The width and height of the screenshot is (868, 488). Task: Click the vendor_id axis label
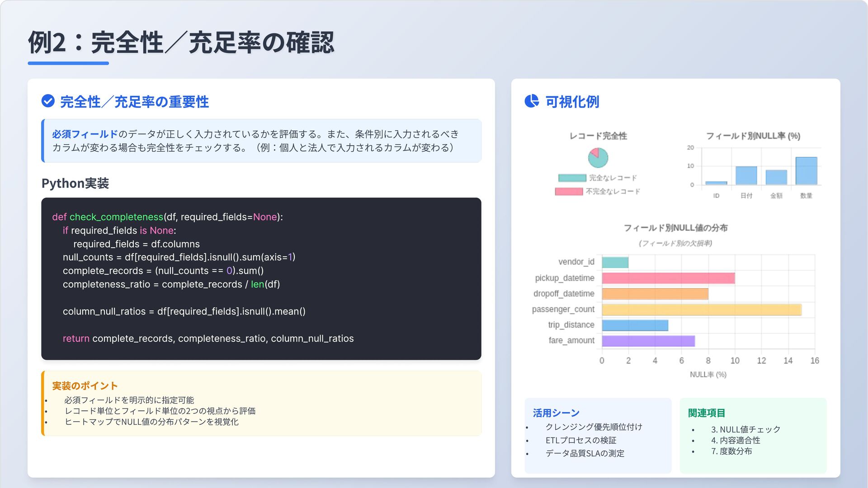pyautogui.click(x=576, y=262)
